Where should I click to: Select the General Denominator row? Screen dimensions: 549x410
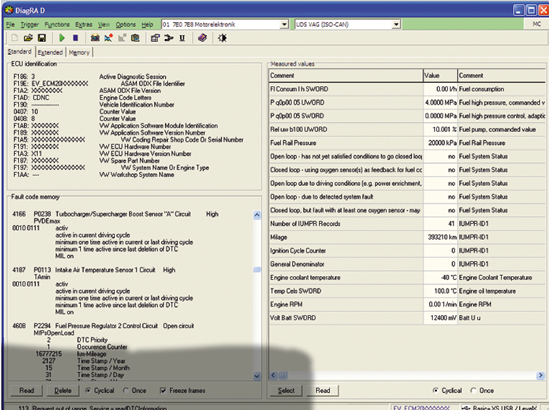pyautogui.click(x=407, y=264)
